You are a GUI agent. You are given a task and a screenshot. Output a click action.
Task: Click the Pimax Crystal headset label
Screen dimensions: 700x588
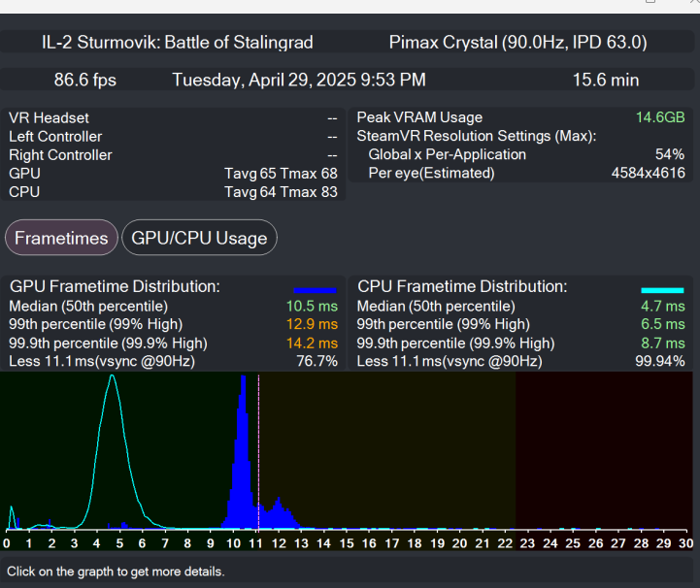pyautogui.click(x=517, y=43)
